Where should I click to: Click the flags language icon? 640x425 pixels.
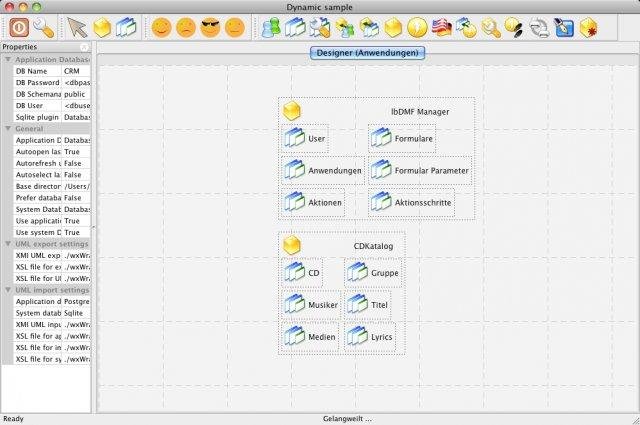point(442,28)
